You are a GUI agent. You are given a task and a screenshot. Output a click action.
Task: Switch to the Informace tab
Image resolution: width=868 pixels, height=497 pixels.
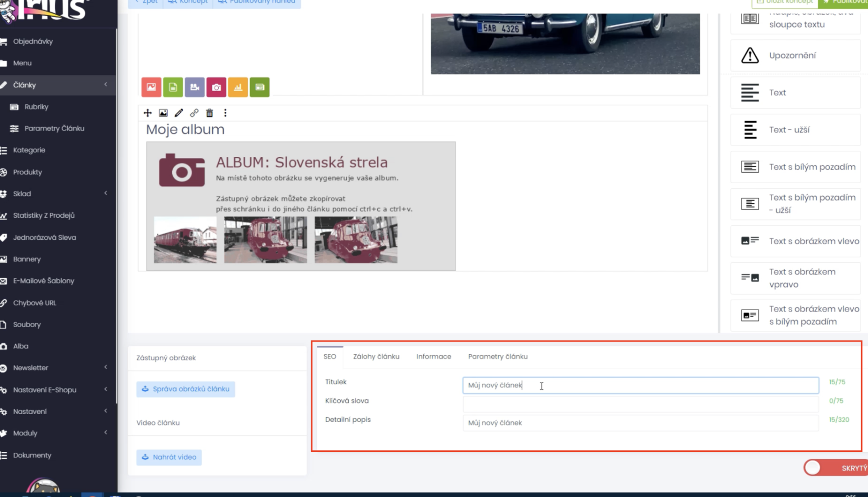coord(434,357)
